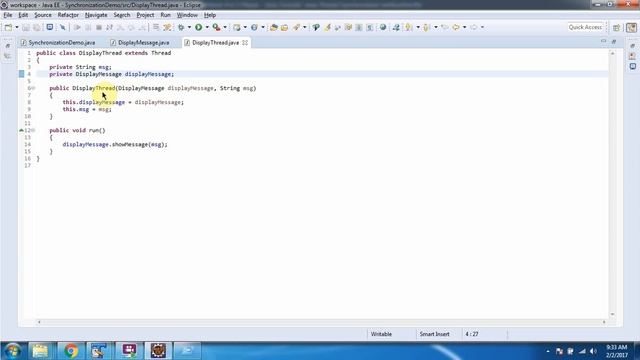Image resolution: width=640 pixels, height=360 pixels.
Task: Click the override marker beside line 12
Action: tap(21, 130)
